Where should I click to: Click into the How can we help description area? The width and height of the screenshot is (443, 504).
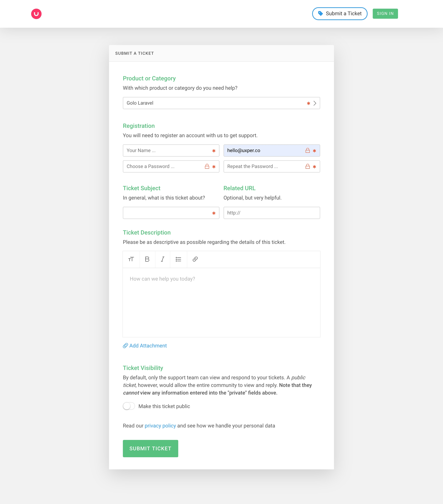221,302
